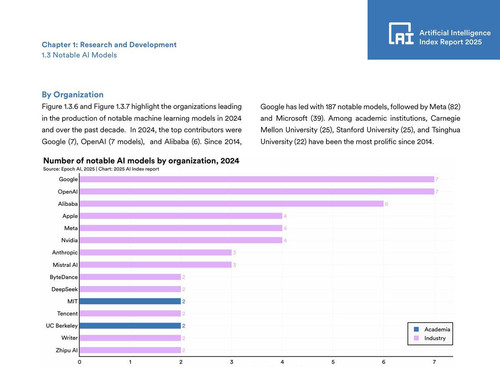Click the x-axis tick label '0'

click(x=79, y=362)
